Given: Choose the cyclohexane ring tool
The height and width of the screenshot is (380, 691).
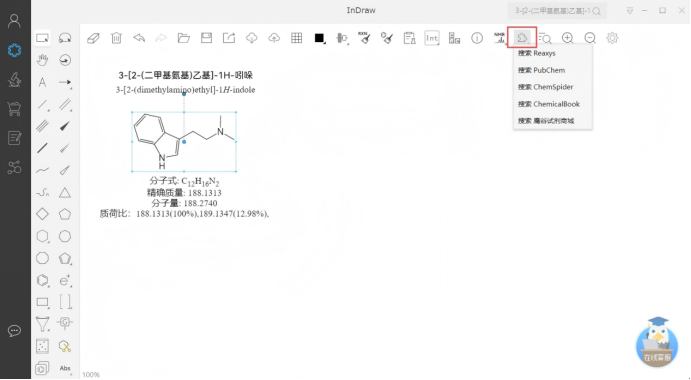Looking at the screenshot, I should tap(42, 236).
